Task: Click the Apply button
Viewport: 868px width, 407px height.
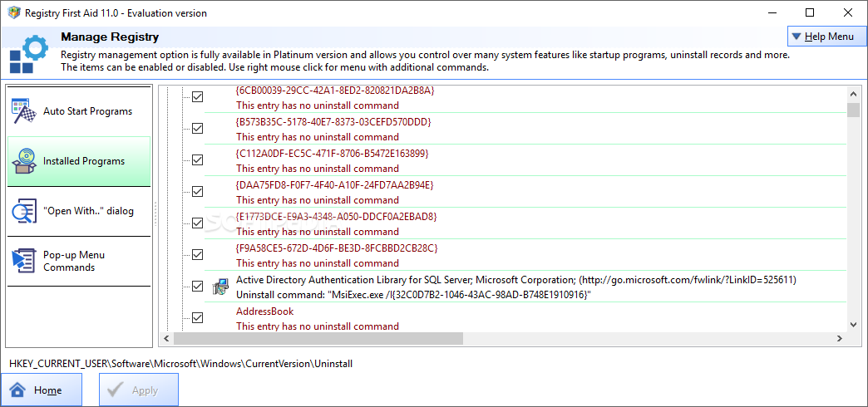Action: [x=139, y=390]
